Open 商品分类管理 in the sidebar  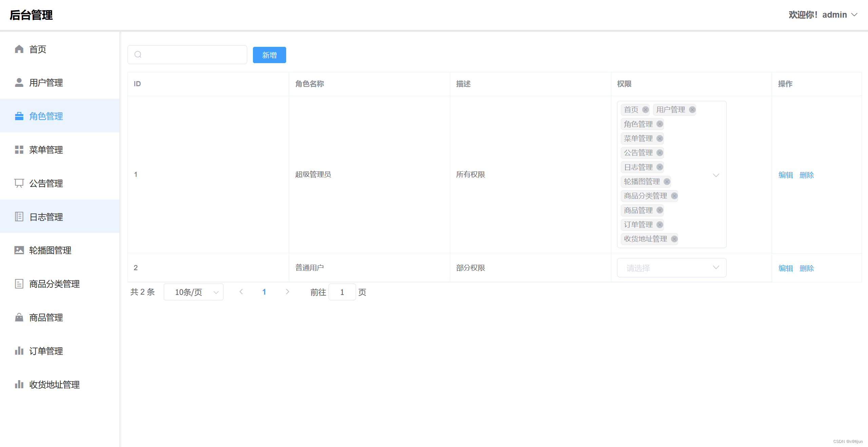pos(60,284)
